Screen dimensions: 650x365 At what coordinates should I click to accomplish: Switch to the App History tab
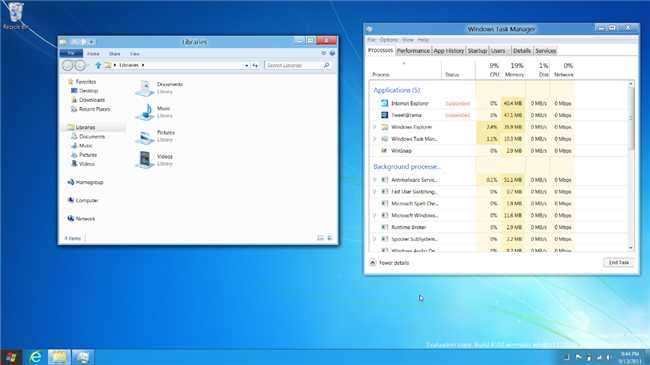(449, 51)
